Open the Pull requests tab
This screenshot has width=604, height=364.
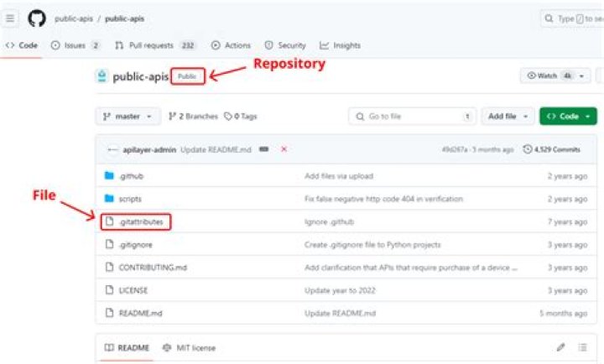[156, 45]
